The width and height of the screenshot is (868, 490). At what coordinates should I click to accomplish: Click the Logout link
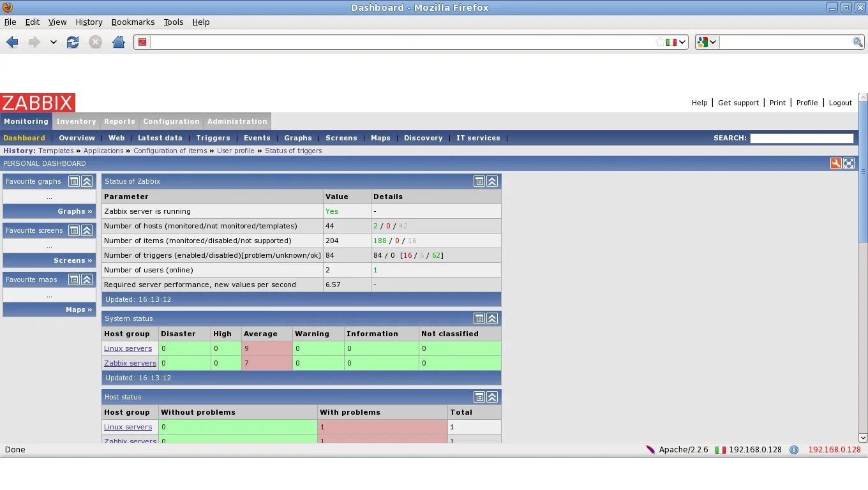pyautogui.click(x=841, y=103)
